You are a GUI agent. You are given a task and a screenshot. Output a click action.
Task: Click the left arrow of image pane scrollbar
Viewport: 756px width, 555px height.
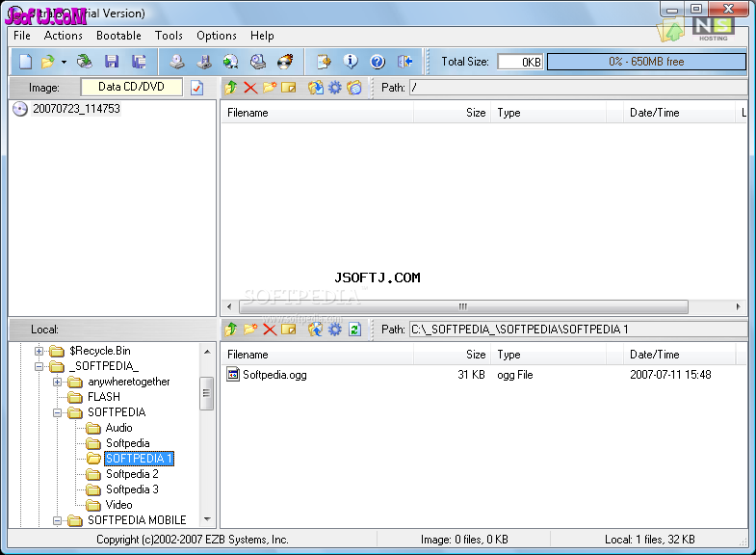(229, 306)
